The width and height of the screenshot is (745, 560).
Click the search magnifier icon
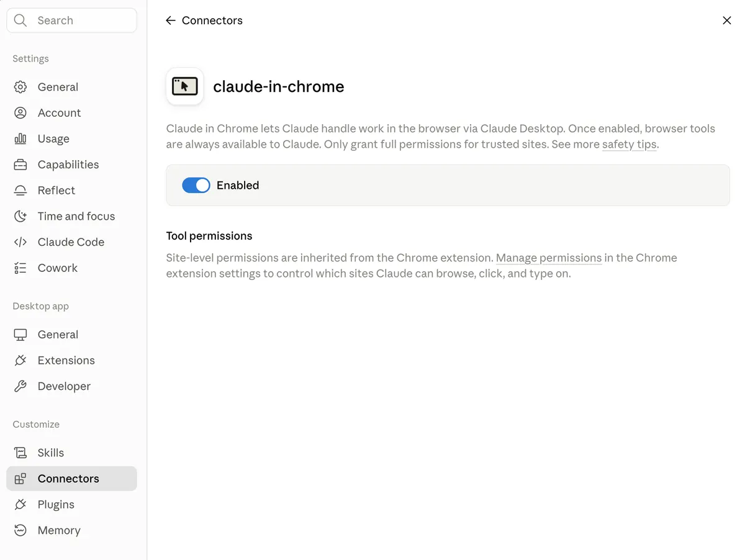click(20, 20)
